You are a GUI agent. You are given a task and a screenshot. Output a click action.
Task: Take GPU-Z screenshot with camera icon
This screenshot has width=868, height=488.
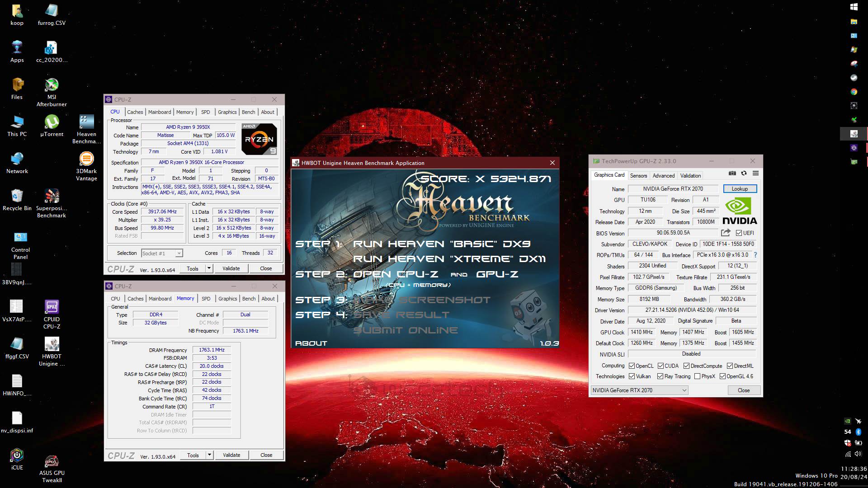tap(732, 174)
